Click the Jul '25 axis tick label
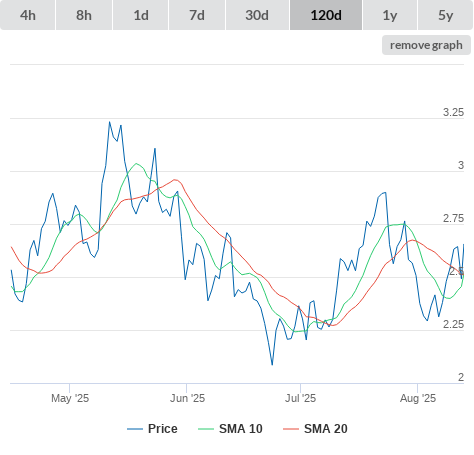Viewport: 474px width, 455px height. click(300, 398)
